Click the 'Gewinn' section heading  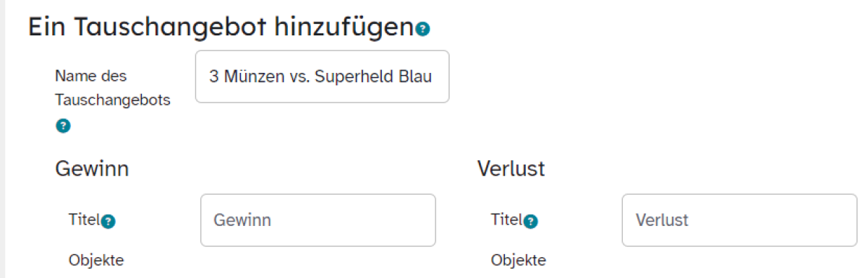(92, 170)
